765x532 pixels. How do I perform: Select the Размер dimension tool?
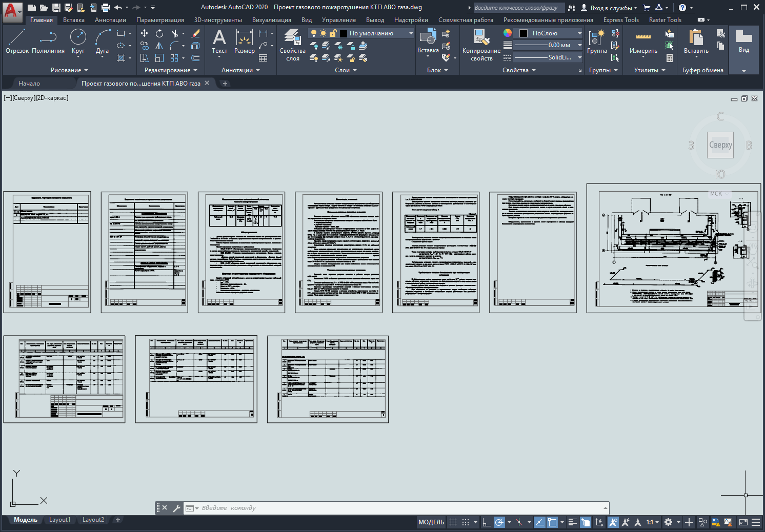pos(244,41)
